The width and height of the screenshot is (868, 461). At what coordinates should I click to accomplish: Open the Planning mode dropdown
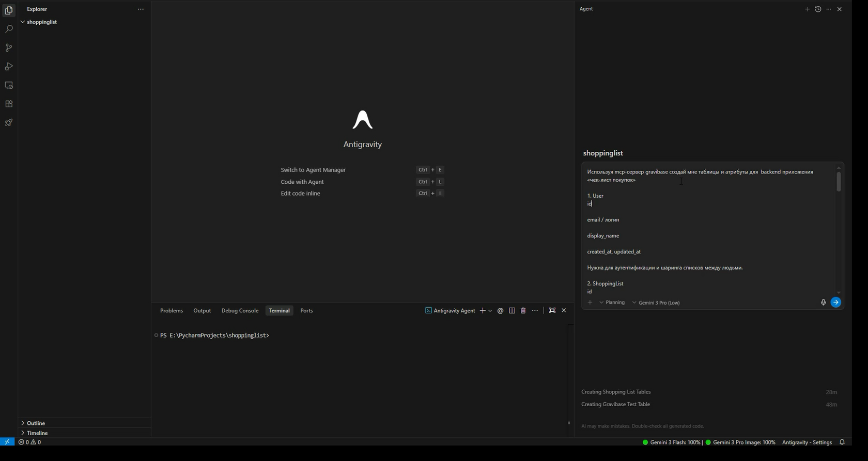click(x=612, y=303)
